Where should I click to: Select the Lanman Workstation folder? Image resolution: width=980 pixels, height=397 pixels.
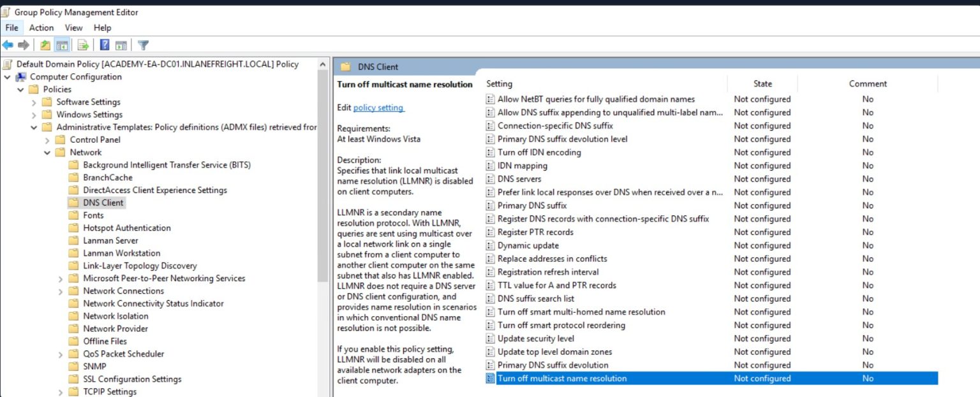click(121, 253)
